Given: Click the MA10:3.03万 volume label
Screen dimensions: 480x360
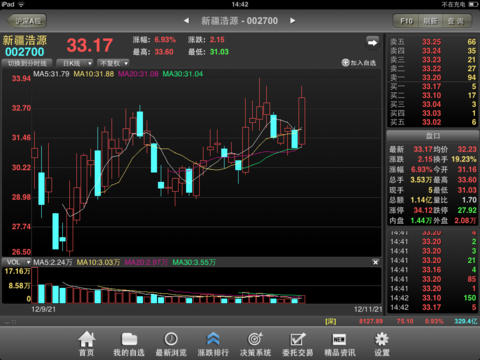Looking at the screenshot, I should coord(98,262).
